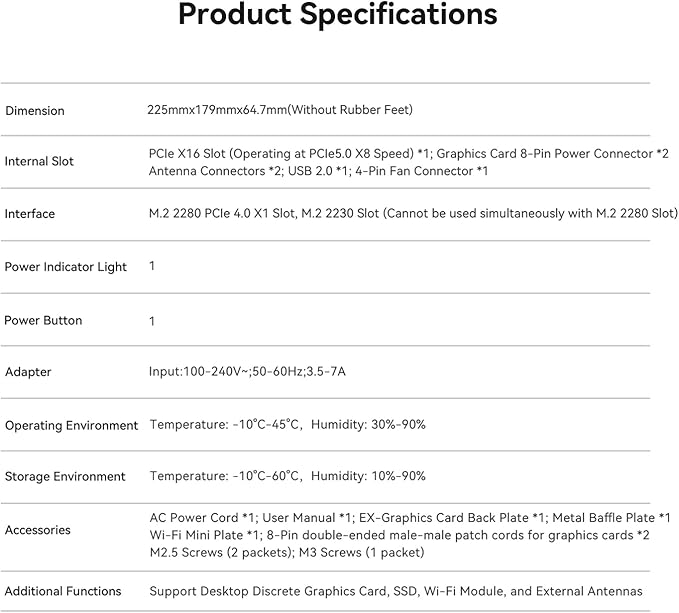Select the Operating Environment label
This screenshot has height=613, width=679.
pyautogui.click(x=71, y=426)
